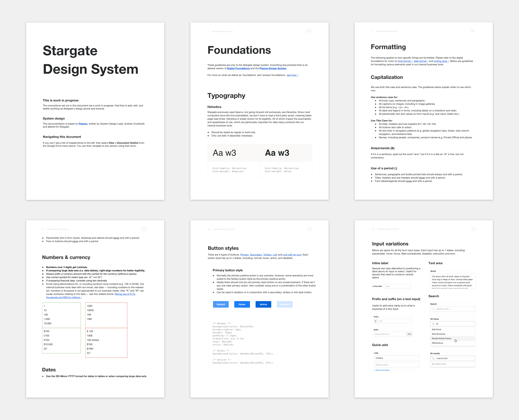Click '+ Add new building' under Quick-add

tap(382, 370)
